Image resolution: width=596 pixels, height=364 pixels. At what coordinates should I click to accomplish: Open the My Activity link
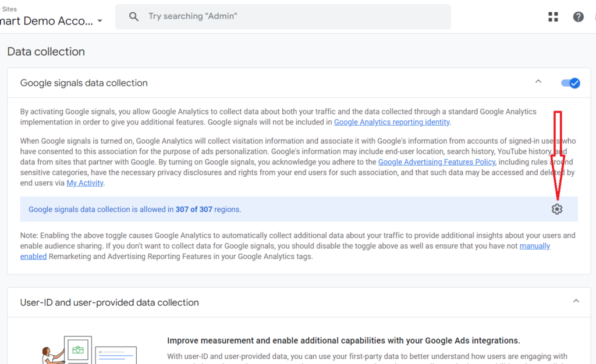85,183
